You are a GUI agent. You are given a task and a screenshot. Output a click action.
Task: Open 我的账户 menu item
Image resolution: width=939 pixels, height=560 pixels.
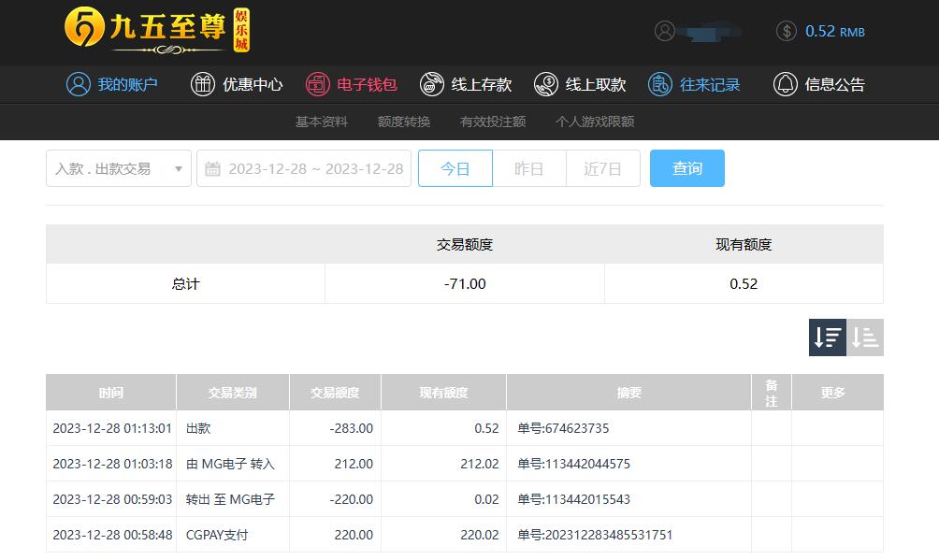112,84
